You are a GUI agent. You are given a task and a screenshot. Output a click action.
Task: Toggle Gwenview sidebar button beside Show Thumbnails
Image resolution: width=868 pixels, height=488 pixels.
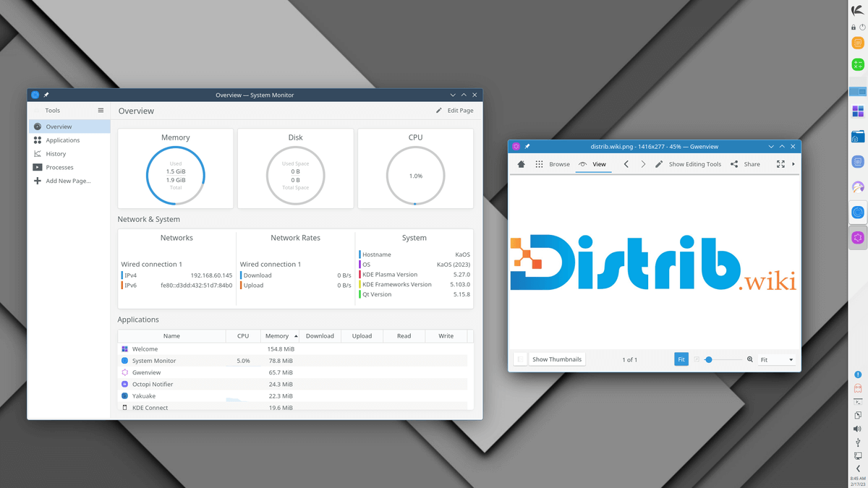(520, 359)
